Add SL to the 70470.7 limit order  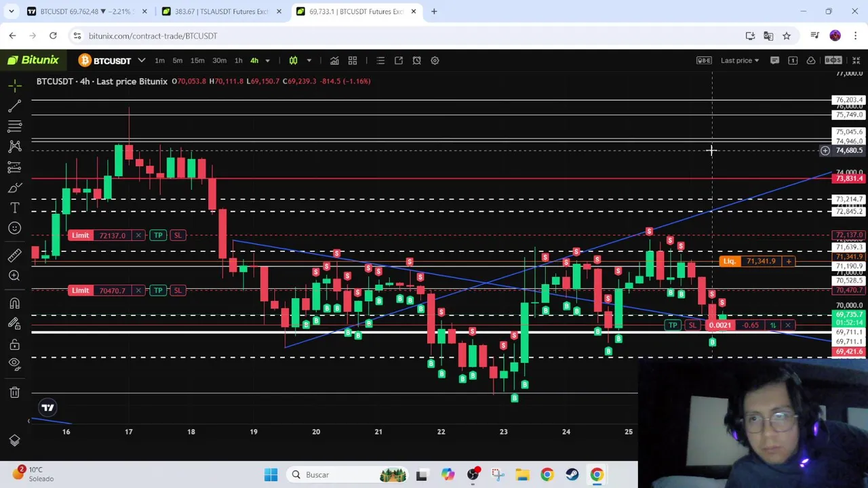pyautogui.click(x=177, y=290)
